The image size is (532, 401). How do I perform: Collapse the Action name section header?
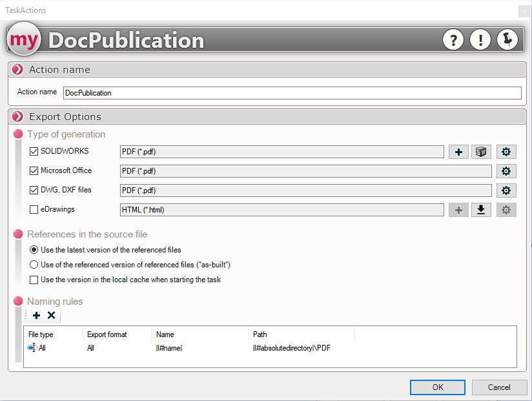pyautogui.click(x=18, y=70)
